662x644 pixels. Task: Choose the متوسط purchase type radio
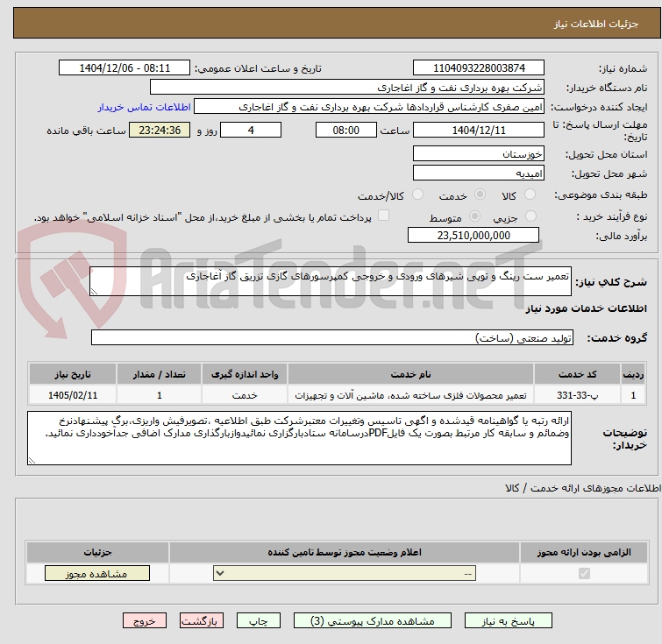click(x=475, y=216)
